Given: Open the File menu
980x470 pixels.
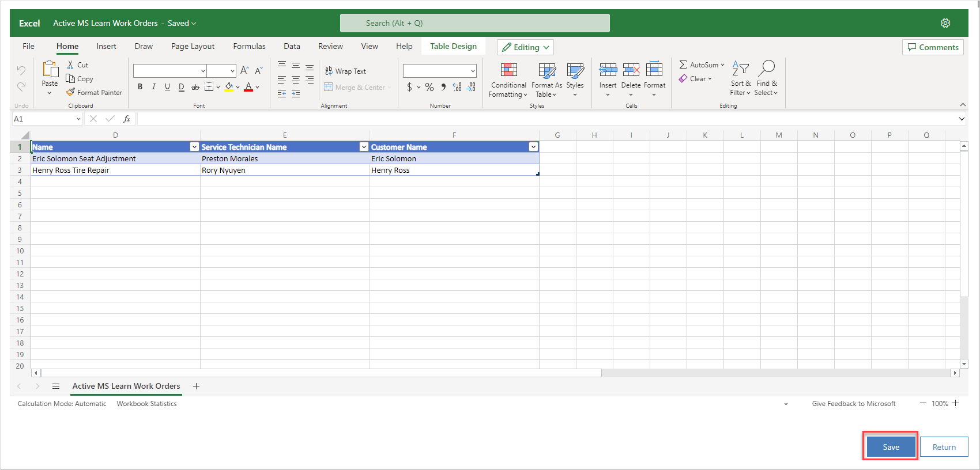Looking at the screenshot, I should (x=28, y=46).
